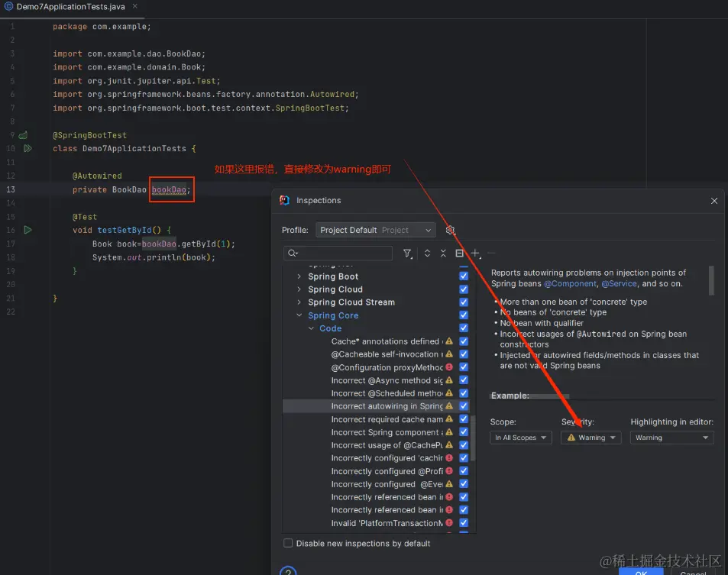This screenshot has height=575, width=728.
Task: Select 'Incorrect Spring component' inspection row
Action: (376, 432)
